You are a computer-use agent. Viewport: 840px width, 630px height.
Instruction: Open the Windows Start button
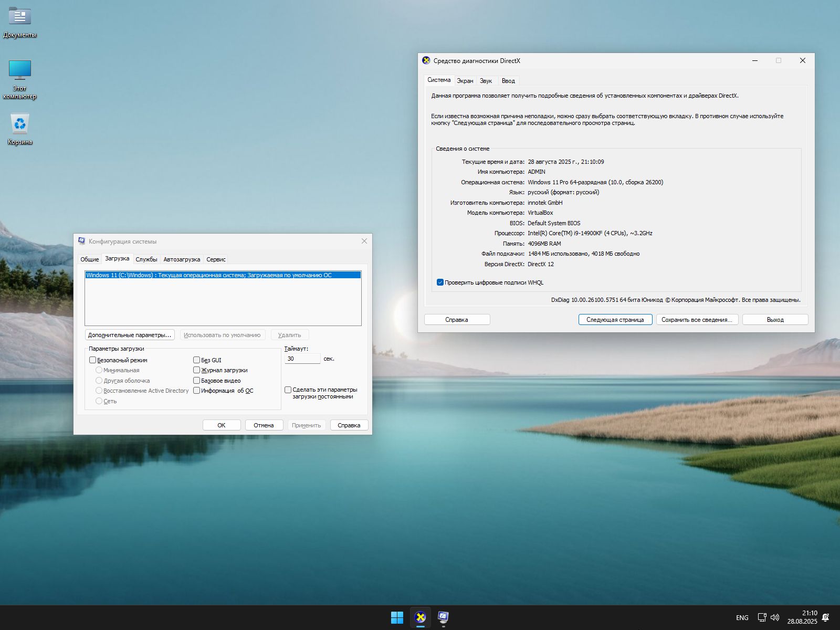tap(397, 617)
